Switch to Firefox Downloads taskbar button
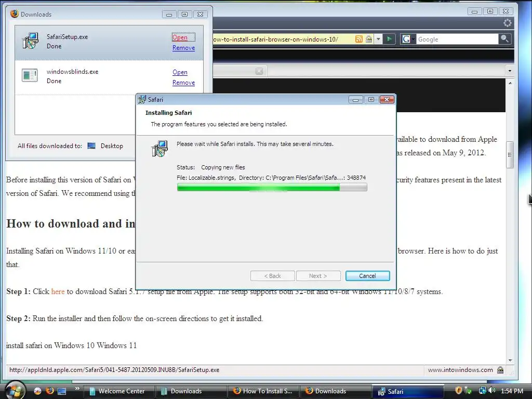Screen dimensions: 532x399 (335, 391)
